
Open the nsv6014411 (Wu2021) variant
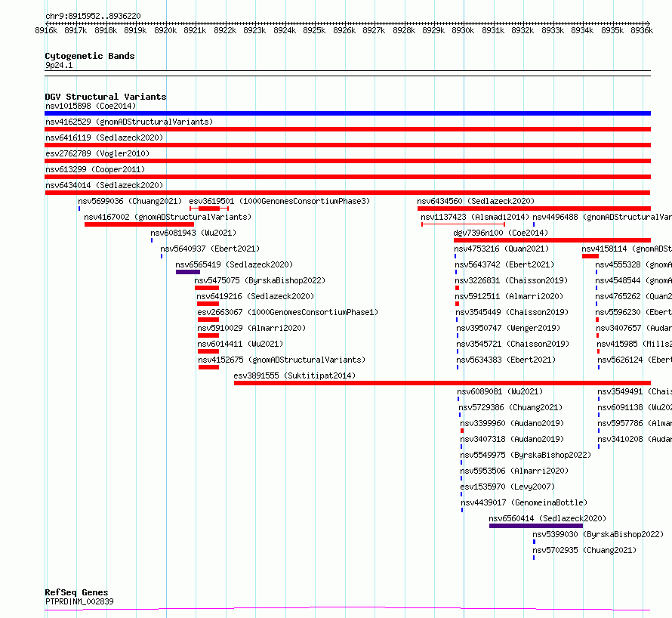click(x=240, y=344)
